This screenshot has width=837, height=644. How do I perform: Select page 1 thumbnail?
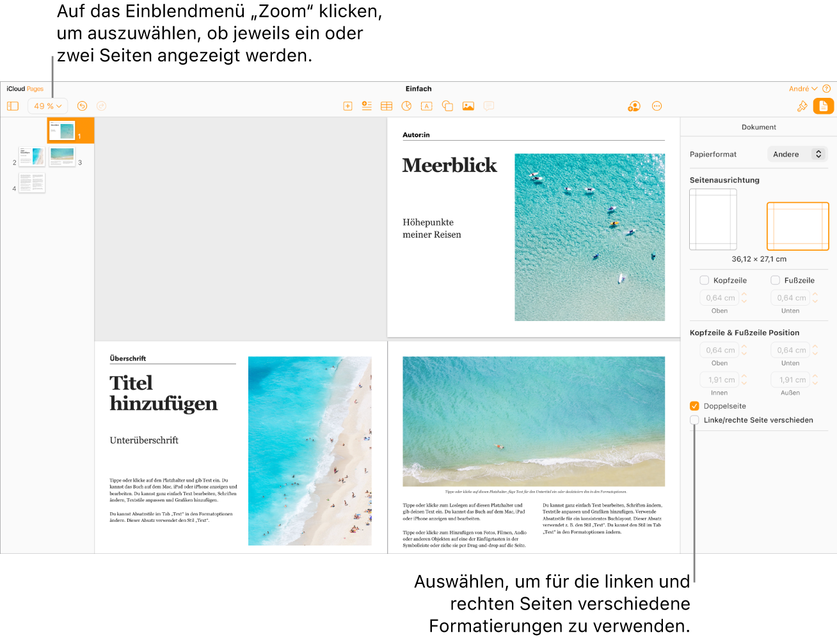tap(62, 130)
